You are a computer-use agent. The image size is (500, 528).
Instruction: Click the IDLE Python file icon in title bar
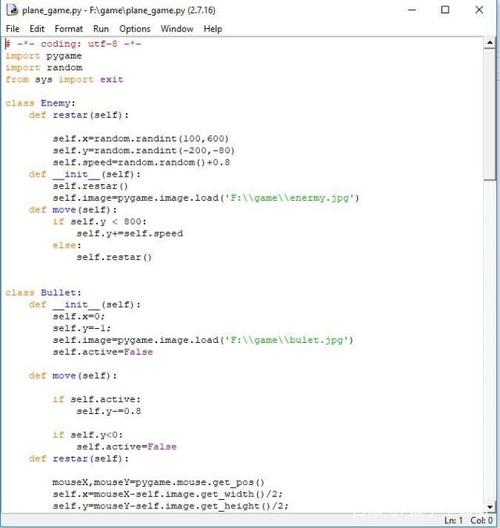(12, 10)
